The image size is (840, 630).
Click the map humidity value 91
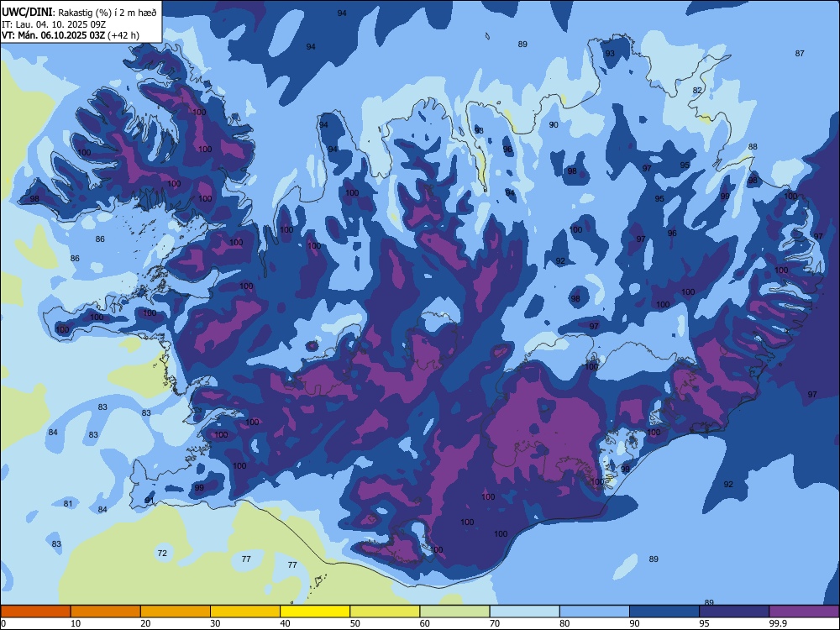150,501
